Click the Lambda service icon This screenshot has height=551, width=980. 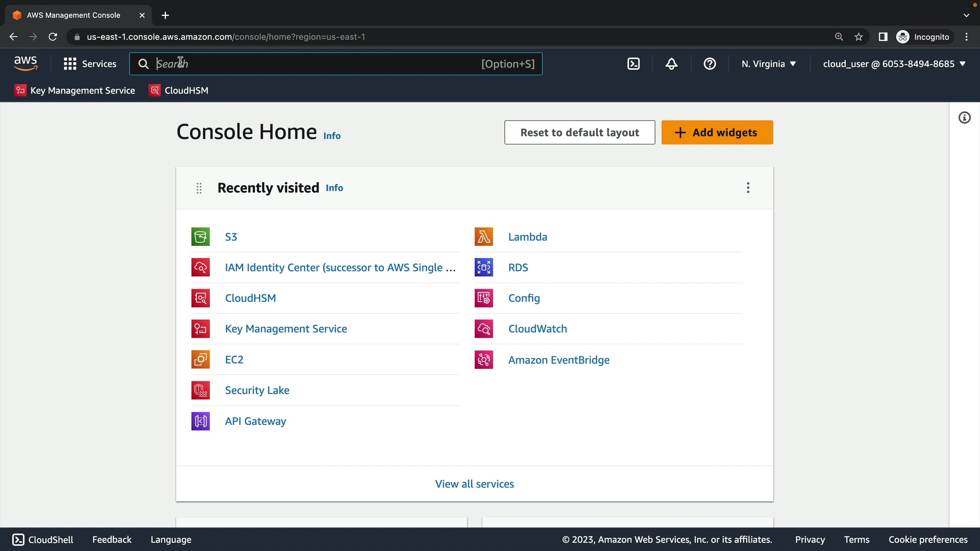coord(483,237)
